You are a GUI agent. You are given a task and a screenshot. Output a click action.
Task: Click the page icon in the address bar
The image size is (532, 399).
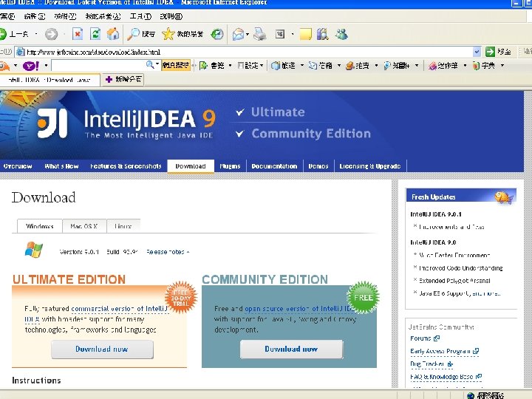(x=21, y=52)
